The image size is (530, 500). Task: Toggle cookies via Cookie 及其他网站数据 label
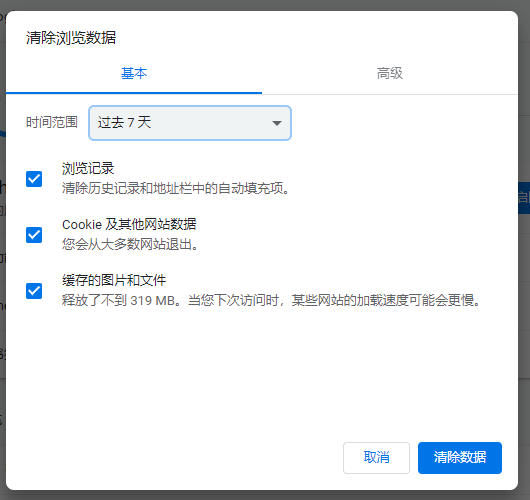click(x=129, y=224)
